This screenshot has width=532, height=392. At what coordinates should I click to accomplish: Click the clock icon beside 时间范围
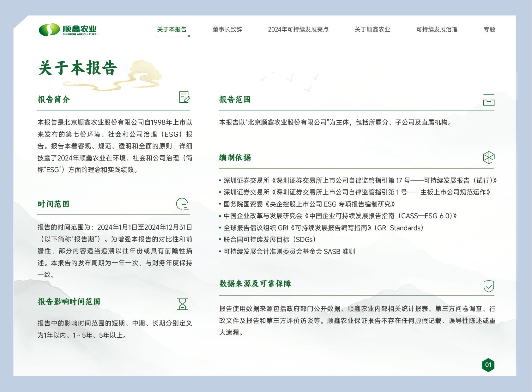(182, 204)
